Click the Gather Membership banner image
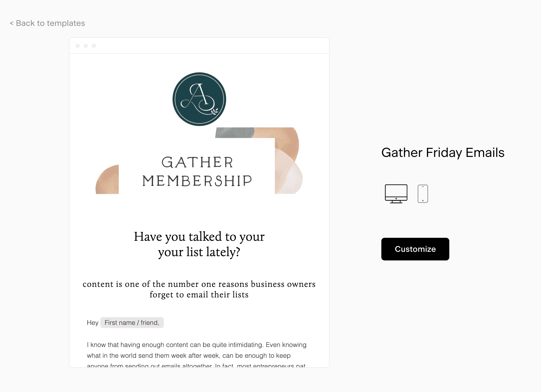541x392 pixels. point(199,161)
